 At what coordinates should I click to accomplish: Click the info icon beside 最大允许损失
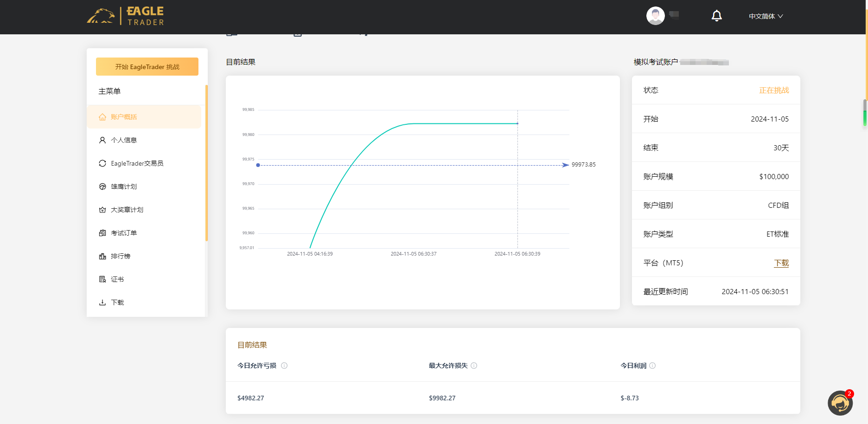tap(474, 366)
